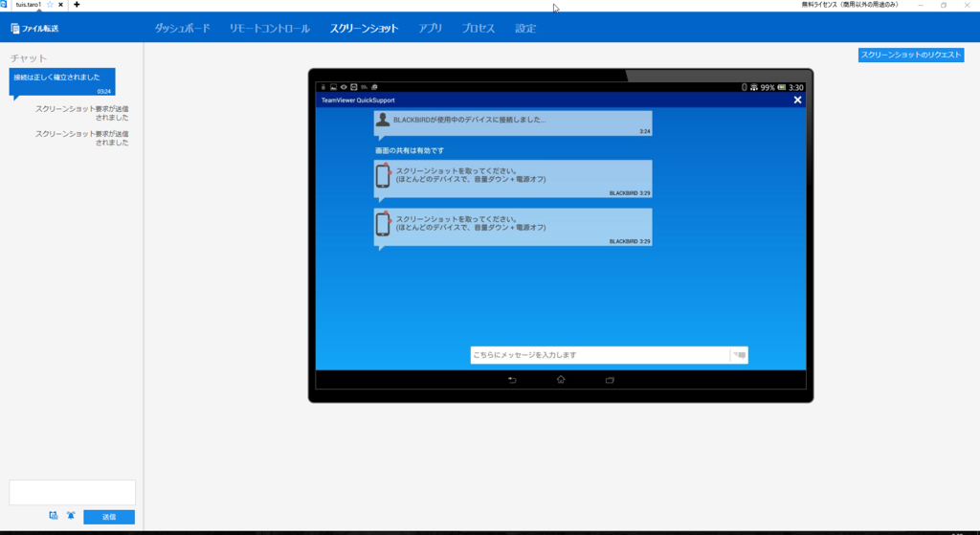The height and width of the screenshot is (535, 980).
Task: Close the tuis.taro1 session tab
Action: (x=60, y=5)
